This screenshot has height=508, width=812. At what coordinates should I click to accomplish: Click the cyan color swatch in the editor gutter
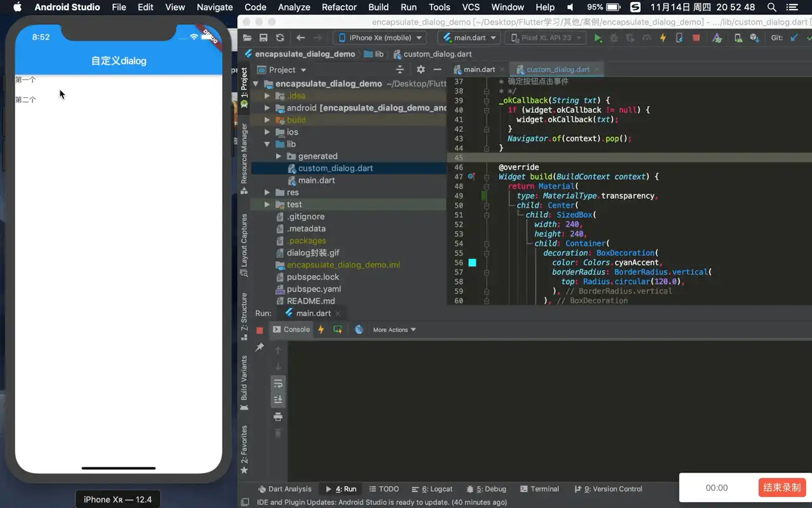[473, 262]
